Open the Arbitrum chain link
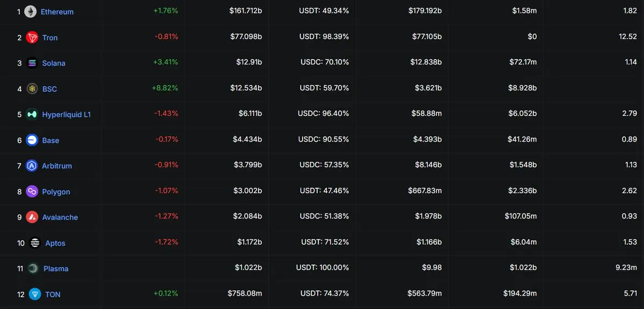 (x=57, y=166)
